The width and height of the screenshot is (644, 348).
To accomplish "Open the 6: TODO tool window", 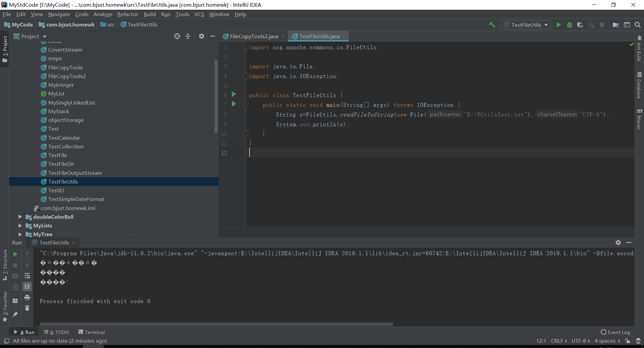I will coord(56,332).
